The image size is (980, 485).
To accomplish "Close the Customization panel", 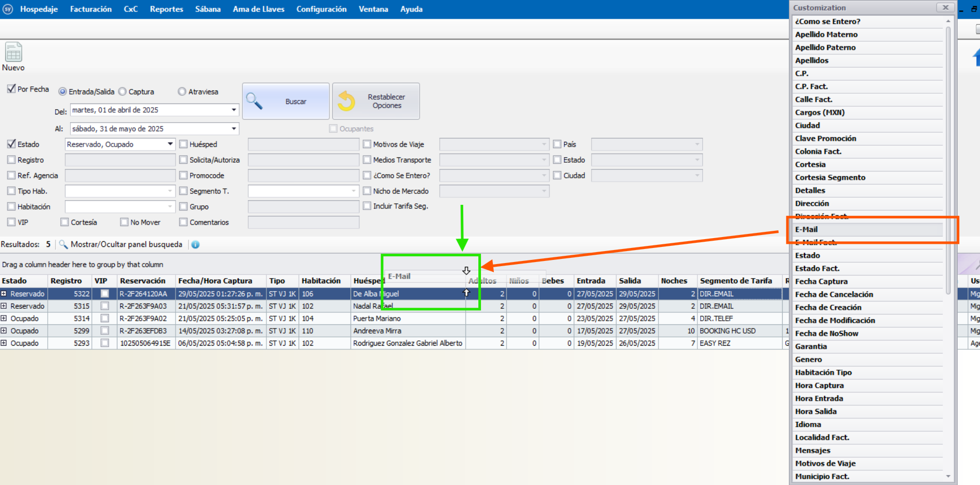I will pyautogui.click(x=945, y=7).
